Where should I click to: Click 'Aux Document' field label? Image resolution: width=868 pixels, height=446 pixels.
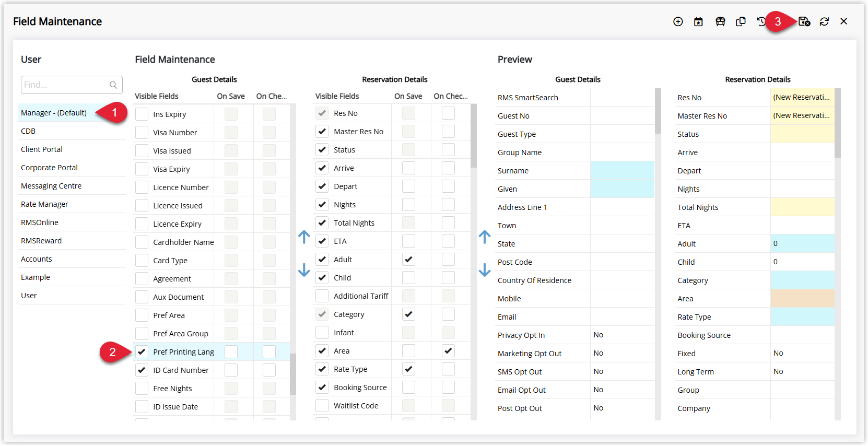tap(178, 297)
